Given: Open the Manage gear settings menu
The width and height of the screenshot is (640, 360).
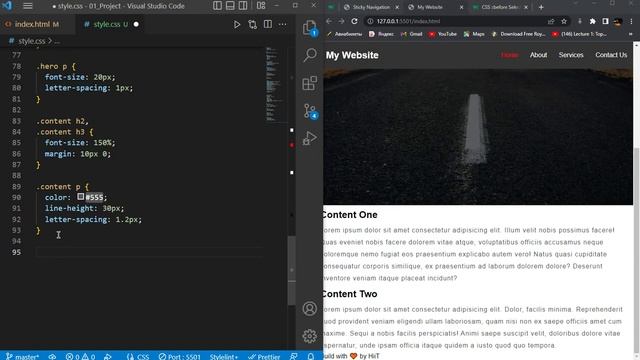Looking at the screenshot, I should (x=310, y=336).
